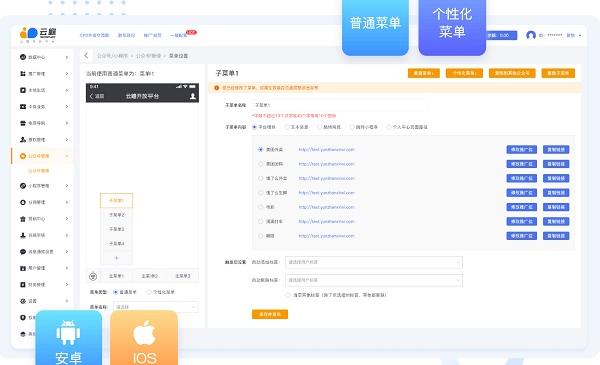Click the user avatar in the top bar
600x365 pixels.
pos(531,35)
